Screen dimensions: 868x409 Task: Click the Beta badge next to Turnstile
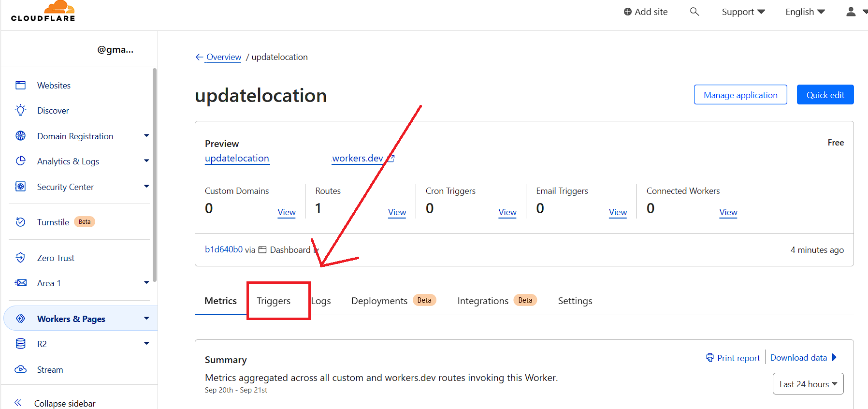85,222
